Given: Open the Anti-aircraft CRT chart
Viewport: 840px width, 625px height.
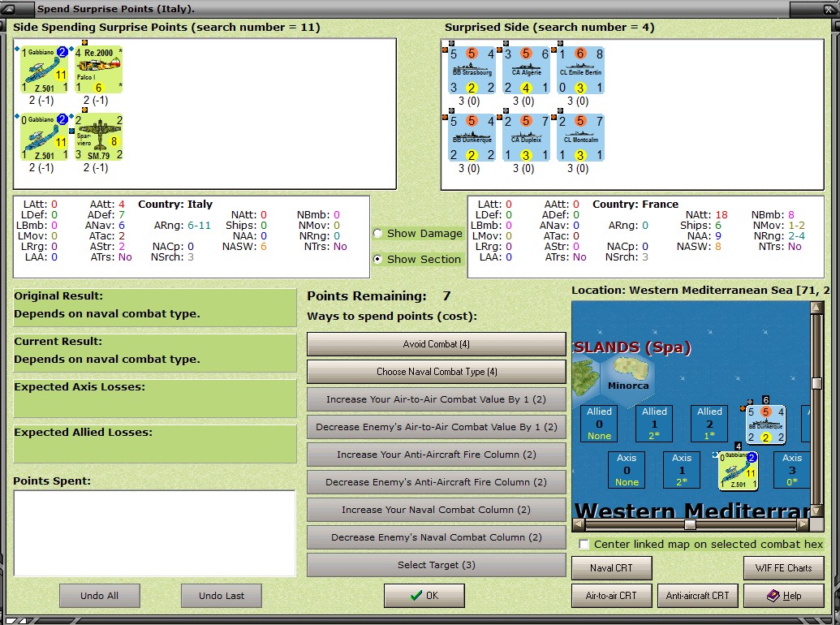Looking at the screenshot, I should pos(697,596).
